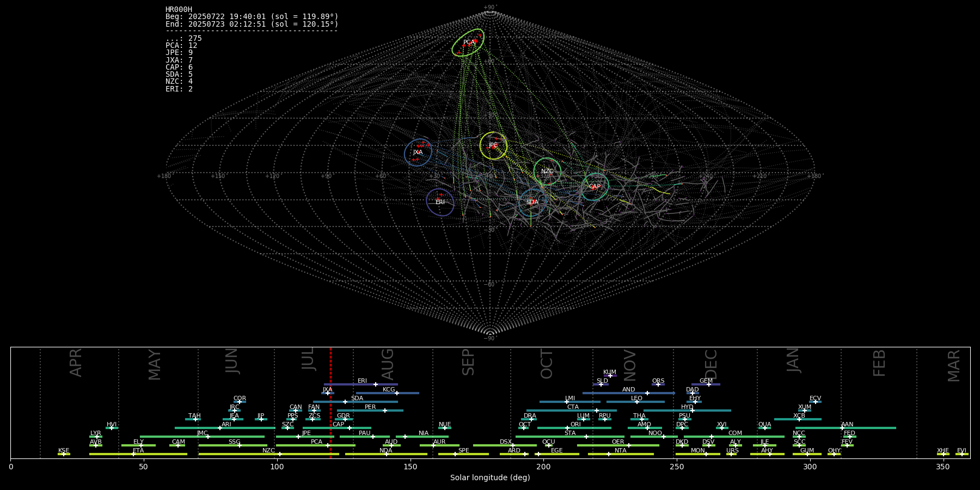Select the AUR shower bar in the timeline
Screen dimensions: 980x490
pyautogui.click(x=439, y=445)
